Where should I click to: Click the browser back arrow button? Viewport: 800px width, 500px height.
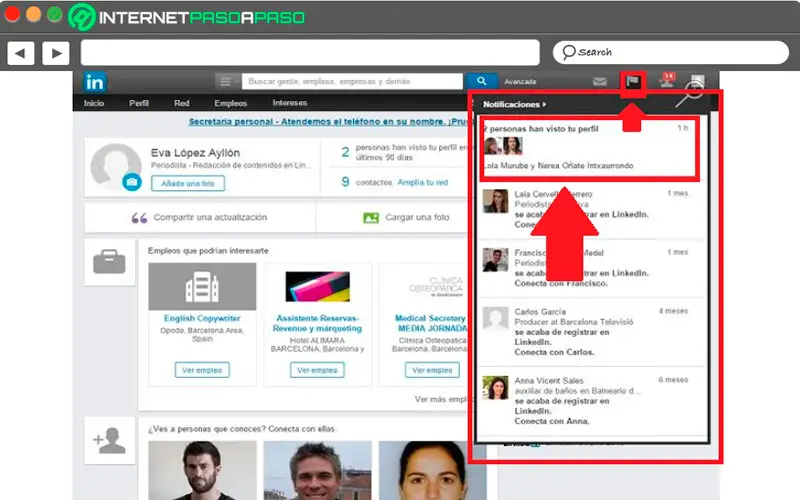(x=20, y=53)
